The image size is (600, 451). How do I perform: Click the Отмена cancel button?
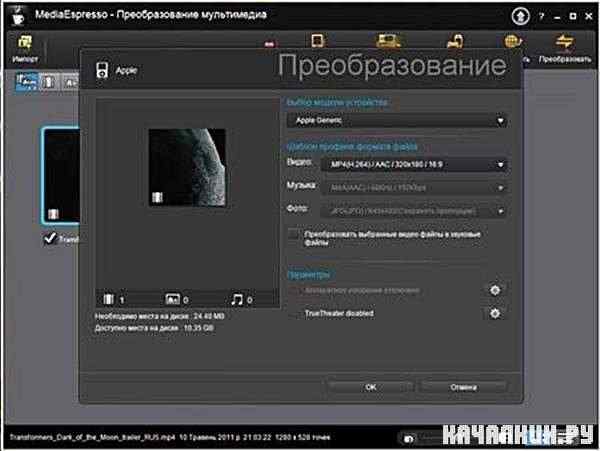[463, 387]
